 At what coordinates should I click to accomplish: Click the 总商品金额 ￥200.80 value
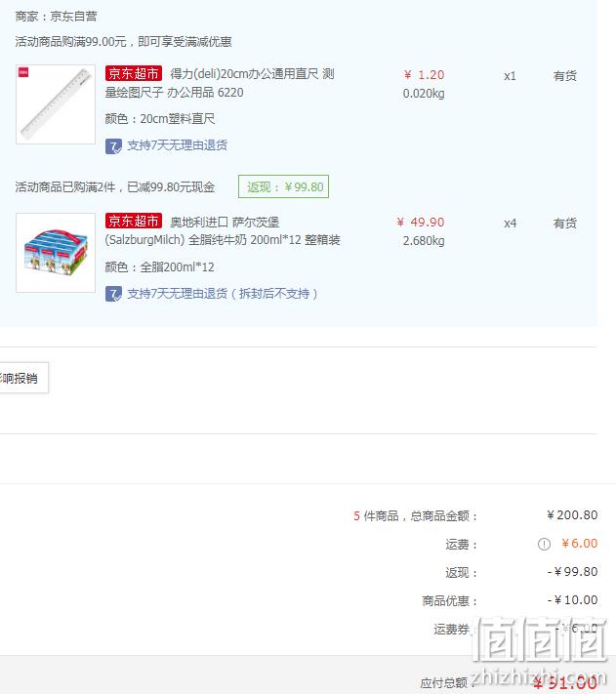[x=572, y=515]
